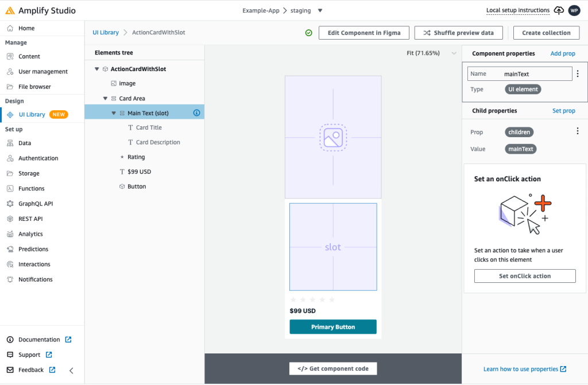Click Edit Component in Figma
588x385 pixels.
coord(363,33)
